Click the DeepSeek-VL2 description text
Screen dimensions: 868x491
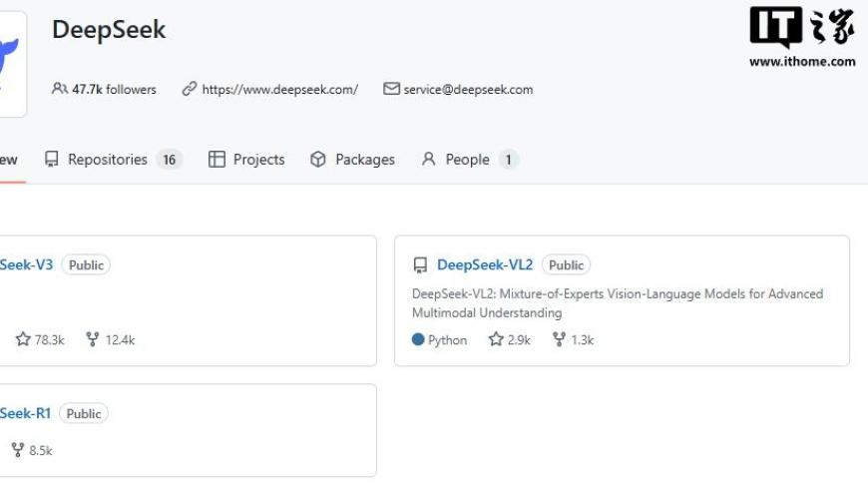pos(618,303)
